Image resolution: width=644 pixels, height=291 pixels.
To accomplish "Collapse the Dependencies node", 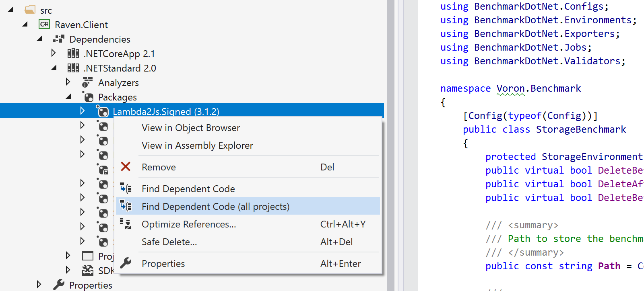I will click(x=39, y=39).
